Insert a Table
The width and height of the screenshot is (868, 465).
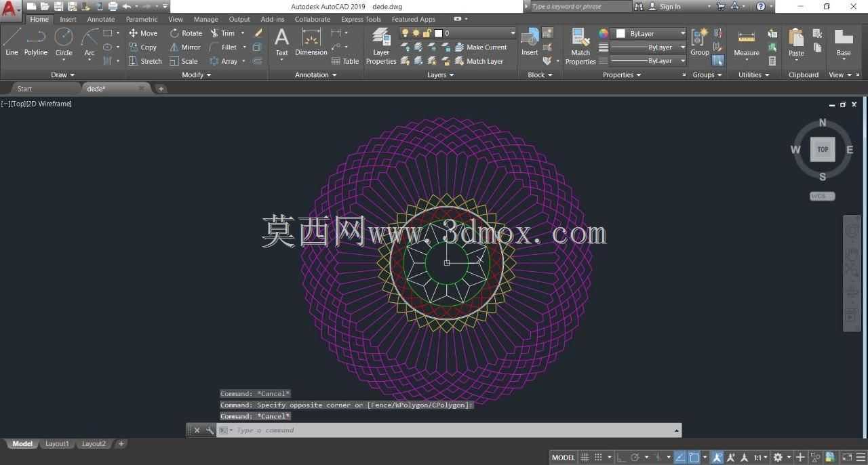pyautogui.click(x=345, y=61)
